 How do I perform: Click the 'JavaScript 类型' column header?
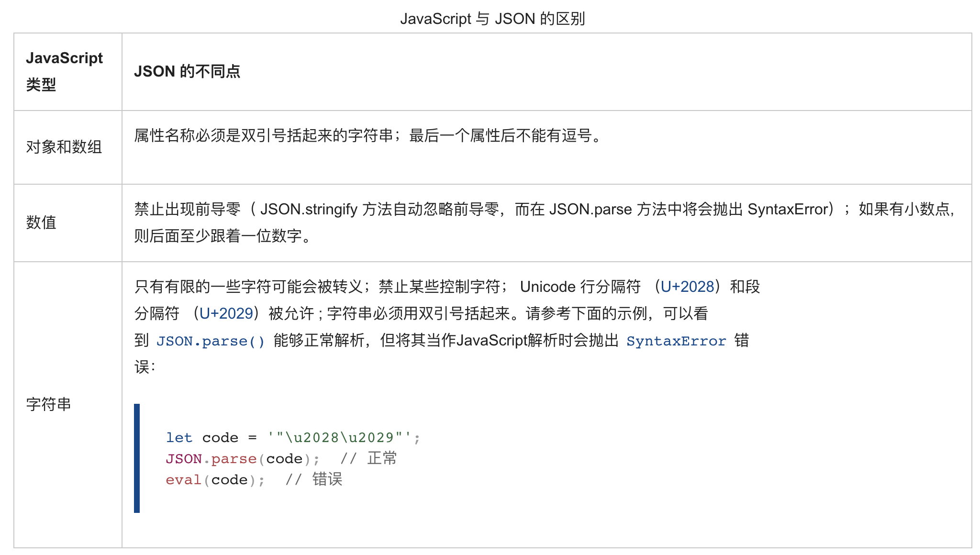click(64, 71)
